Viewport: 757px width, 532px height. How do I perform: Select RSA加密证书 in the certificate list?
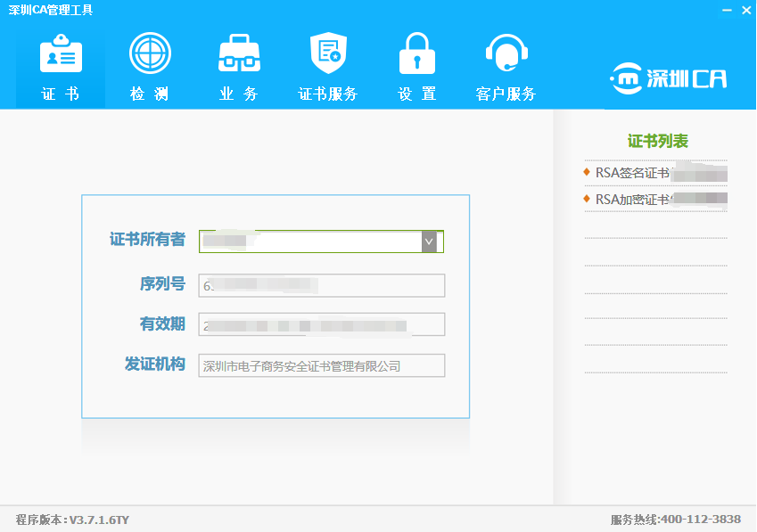[632, 199]
